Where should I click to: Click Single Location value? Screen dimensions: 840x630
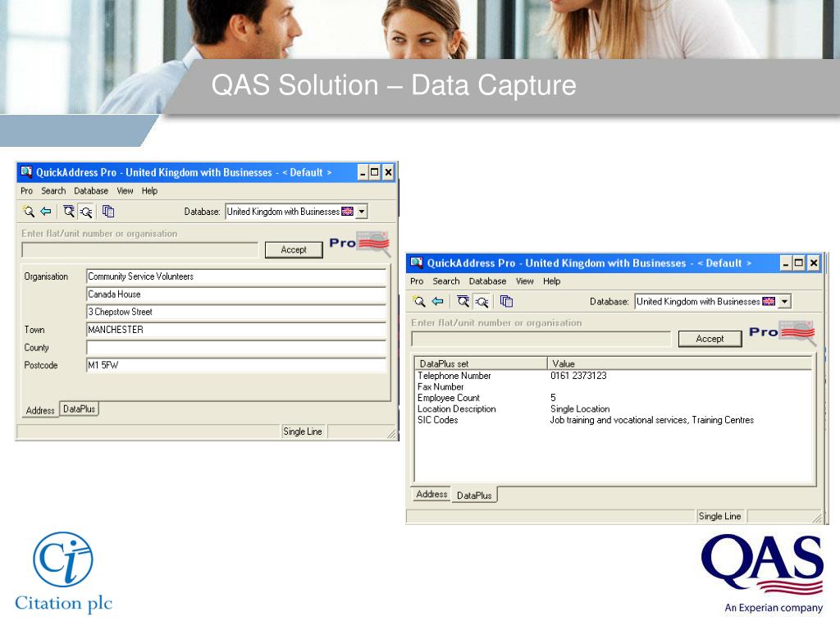[580, 409]
